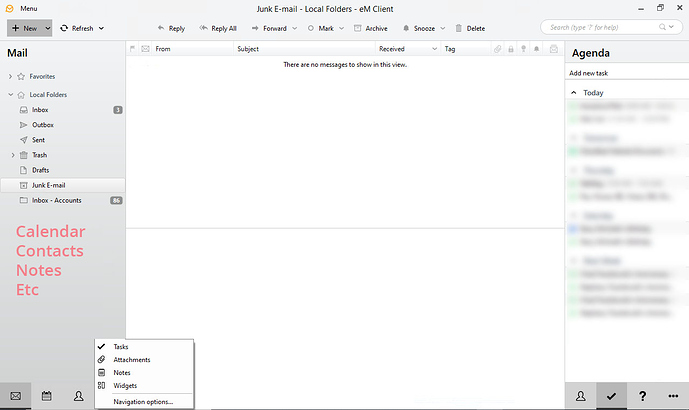Expand the Trash folder
Image resolution: width=689 pixels, height=410 pixels.
click(13, 155)
